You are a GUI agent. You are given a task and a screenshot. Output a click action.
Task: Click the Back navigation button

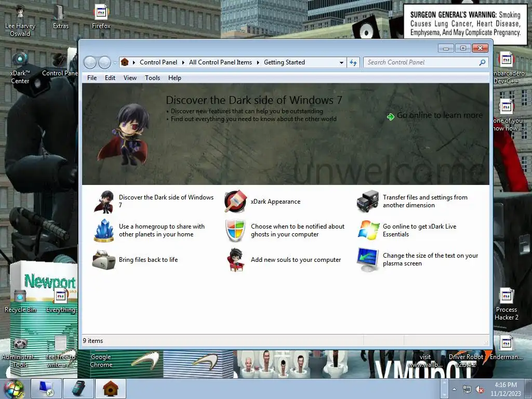(90, 62)
